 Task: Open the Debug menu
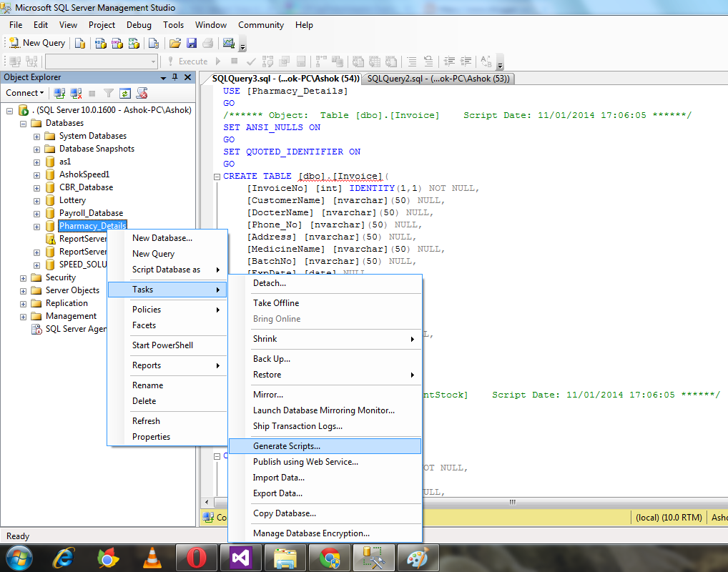139,25
